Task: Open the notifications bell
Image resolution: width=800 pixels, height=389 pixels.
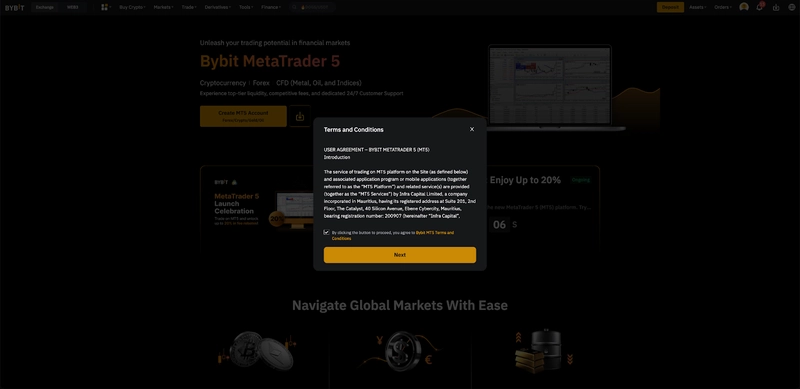Action: pyautogui.click(x=759, y=7)
